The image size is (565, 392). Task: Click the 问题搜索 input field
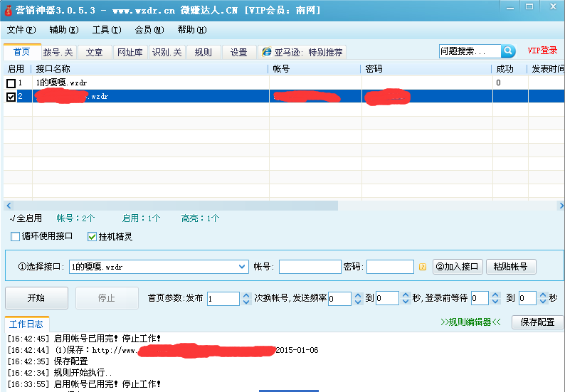tap(470, 51)
